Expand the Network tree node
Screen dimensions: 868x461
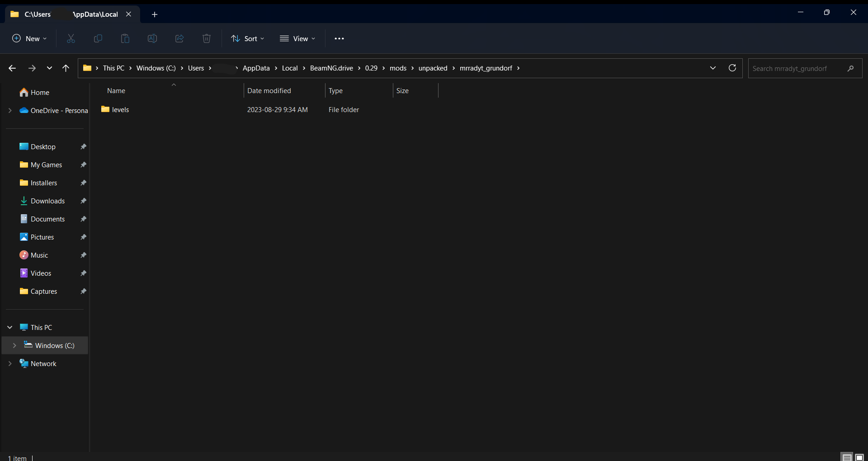point(10,363)
